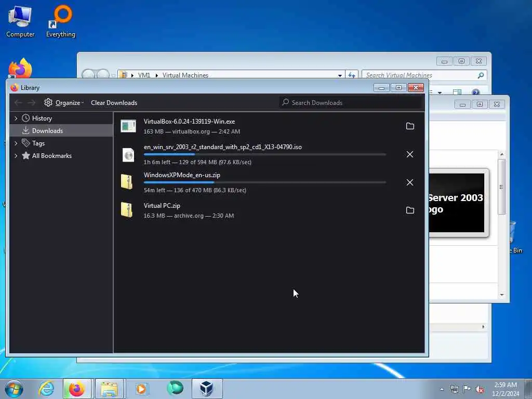Expand the Tags tree node

[16, 143]
